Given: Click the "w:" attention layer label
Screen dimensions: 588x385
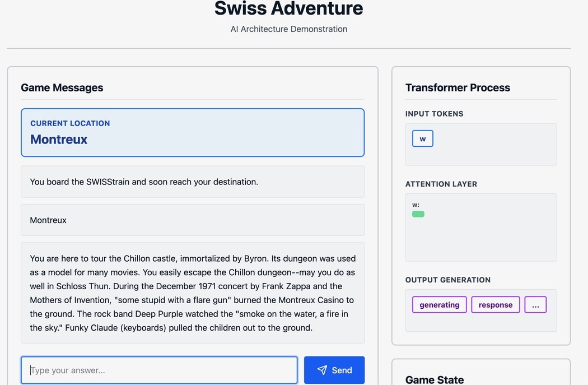Looking at the screenshot, I should click(415, 205).
